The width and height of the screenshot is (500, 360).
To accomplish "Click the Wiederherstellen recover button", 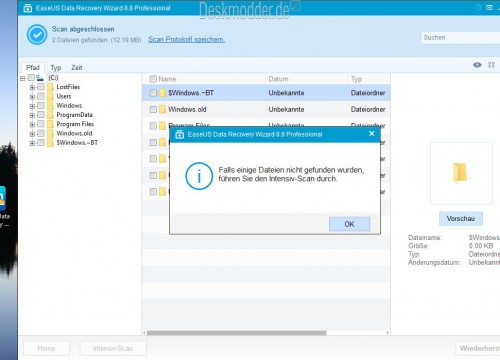I will [x=478, y=348].
